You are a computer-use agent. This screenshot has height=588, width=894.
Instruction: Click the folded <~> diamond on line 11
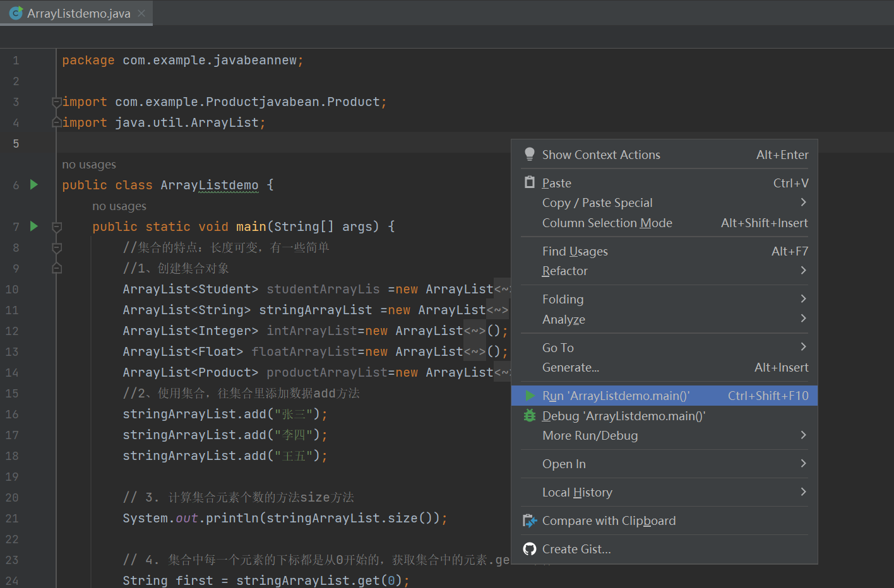498,310
